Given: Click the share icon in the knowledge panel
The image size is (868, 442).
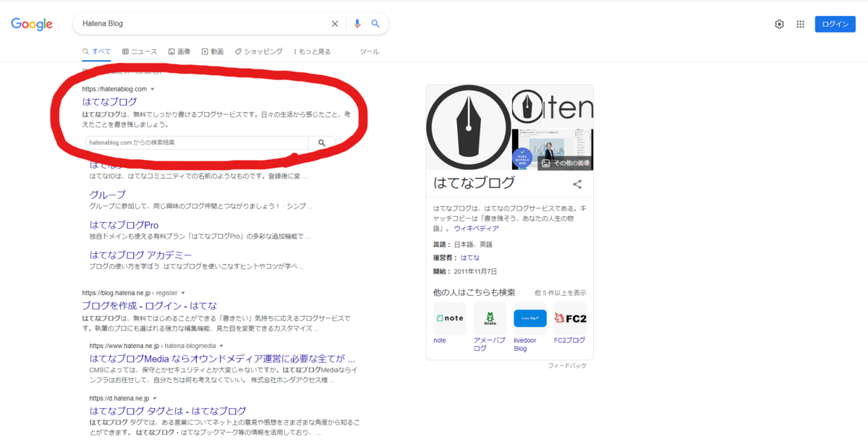Looking at the screenshot, I should 576,184.
